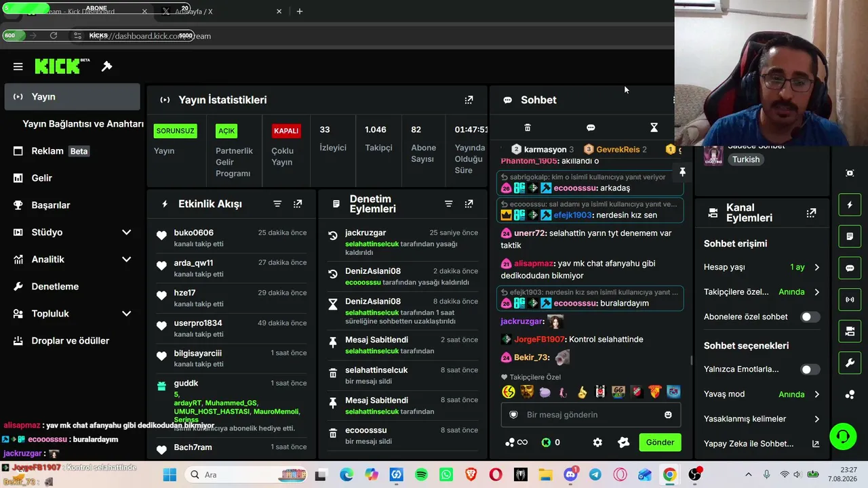Open a new browser tab

click(300, 12)
